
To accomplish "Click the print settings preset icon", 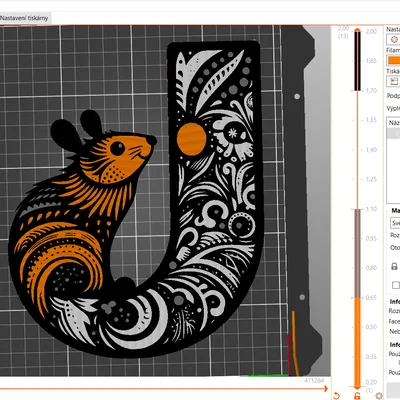I will 394,39.
